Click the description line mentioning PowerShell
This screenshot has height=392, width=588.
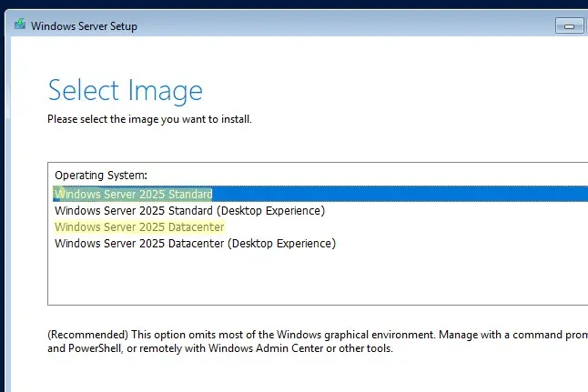click(x=223, y=348)
